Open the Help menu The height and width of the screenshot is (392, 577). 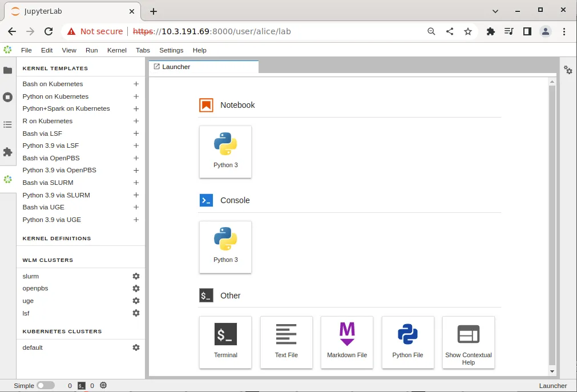(199, 50)
